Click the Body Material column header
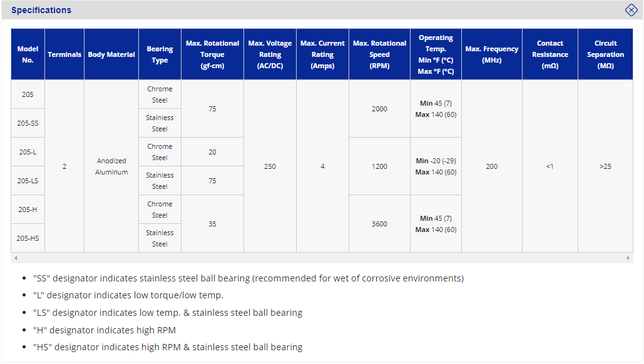This screenshot has width=644, height=364. click(111, 54)
